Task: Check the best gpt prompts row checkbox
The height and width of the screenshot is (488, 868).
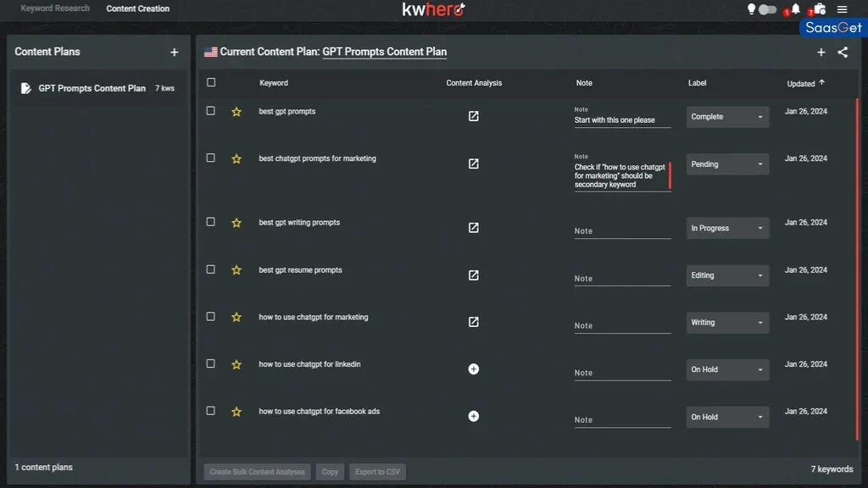Action: point(211,111)
